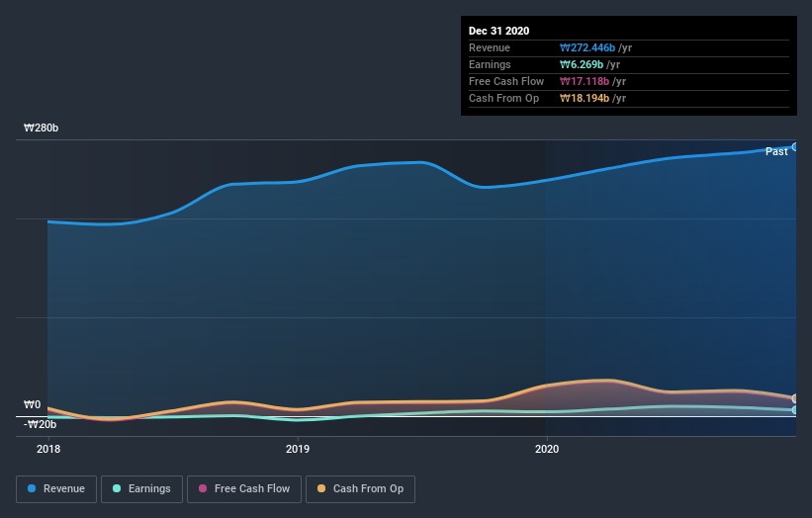This screenshot has width=812, height=518.
Task: Click the Revenue end-point marker on blue line
Action: tap(795, 147)
